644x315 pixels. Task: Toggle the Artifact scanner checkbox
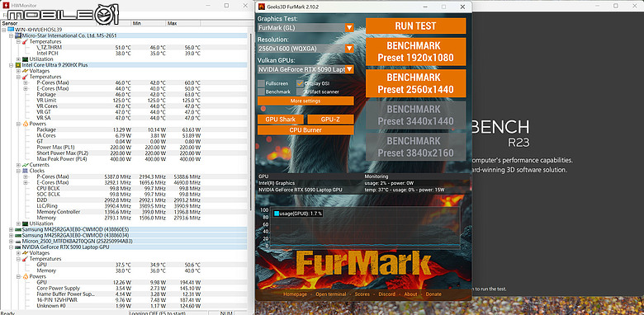[x=300, y=92]
